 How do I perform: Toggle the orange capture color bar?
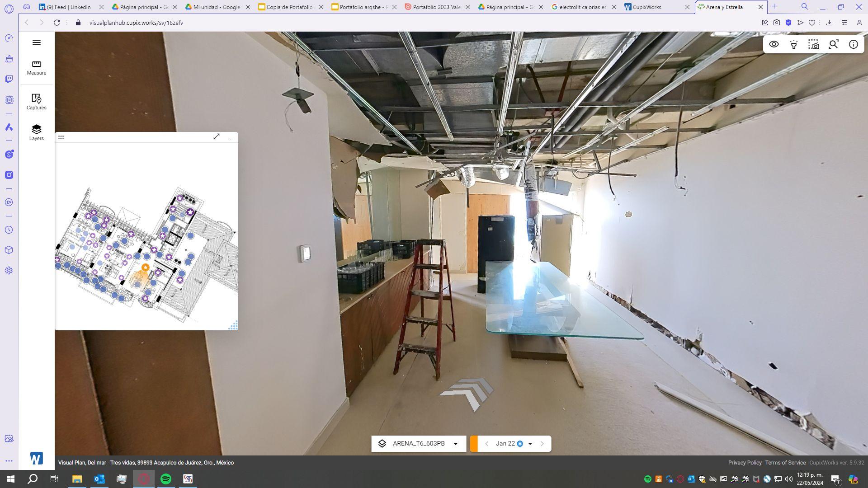pyautogui.click(x=474, y=444)
